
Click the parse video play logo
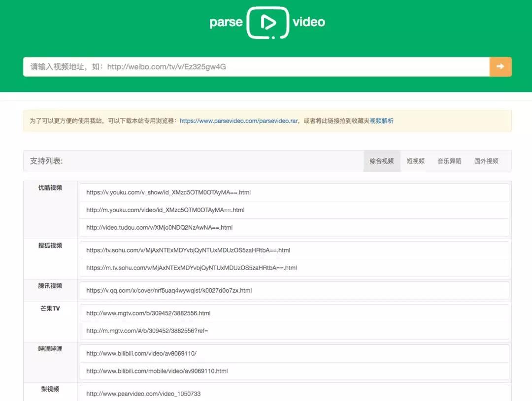[267, 23]
